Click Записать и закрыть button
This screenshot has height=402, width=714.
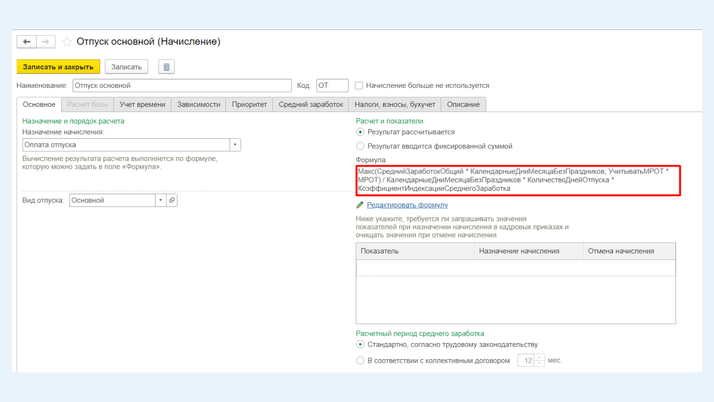click(58, 67)
